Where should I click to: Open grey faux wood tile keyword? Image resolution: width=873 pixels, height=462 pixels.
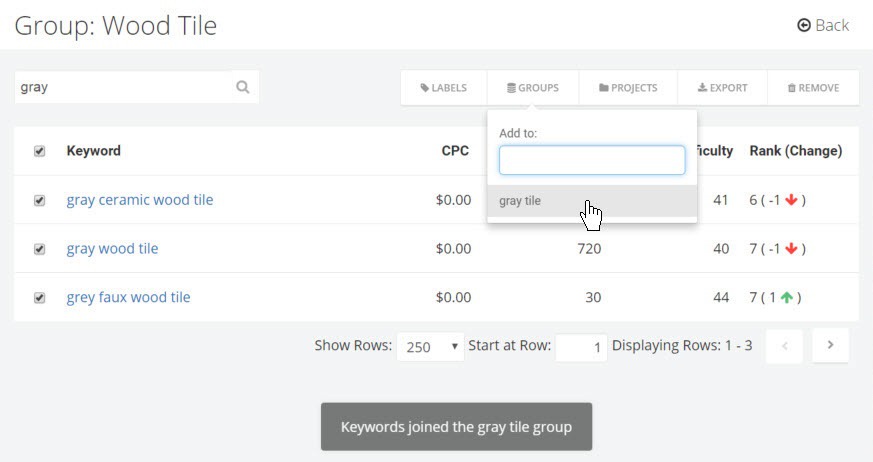pos(129,297)
